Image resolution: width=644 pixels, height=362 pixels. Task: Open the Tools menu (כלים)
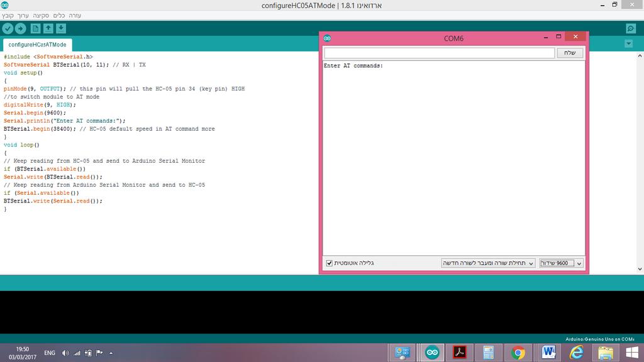tap(59, 15)
